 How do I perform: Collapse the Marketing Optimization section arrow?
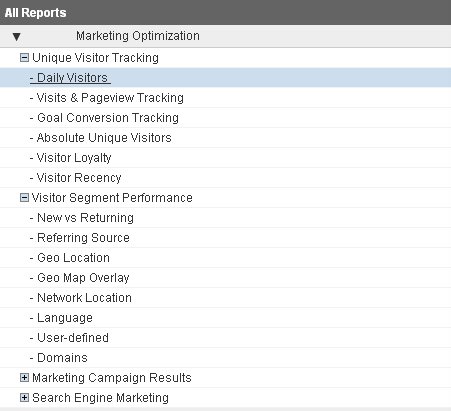(16, 36)
